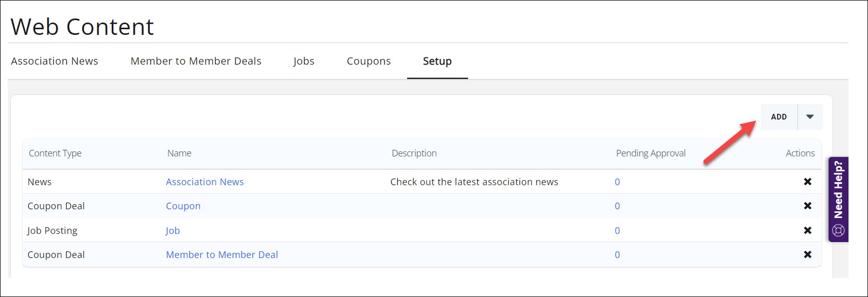Click the X icon for Job row
Viewport: 868px width, 297px height.
(x=807, y=230)
